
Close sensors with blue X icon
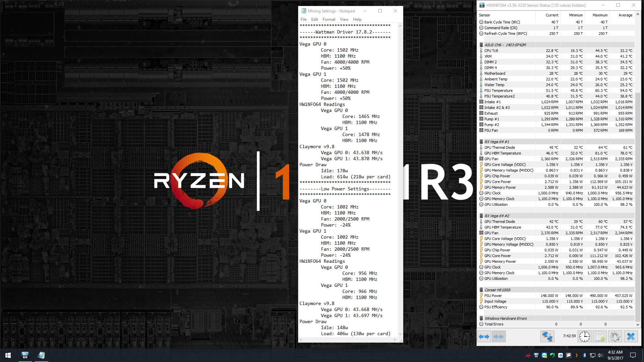(x=631, y=337)
